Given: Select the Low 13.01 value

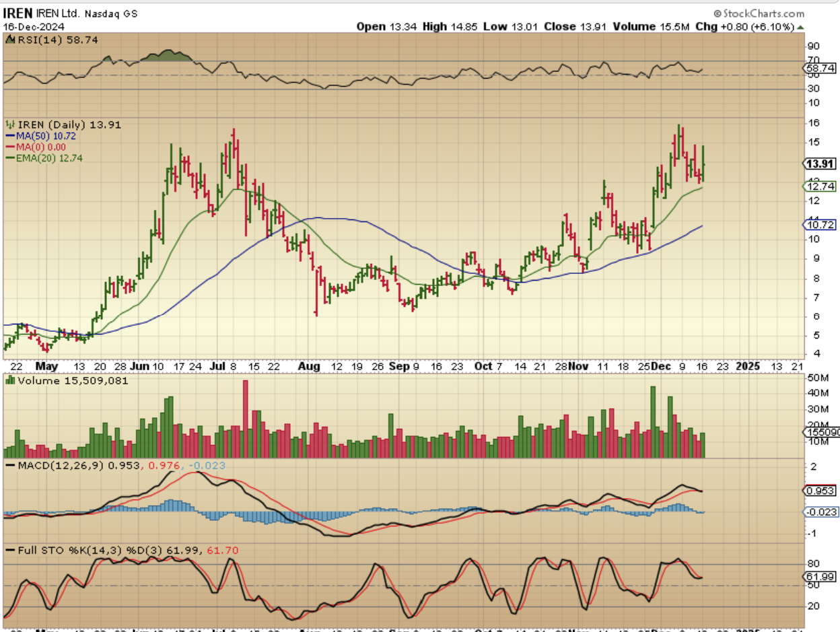Looking at the screenshot, I should 510,26.
